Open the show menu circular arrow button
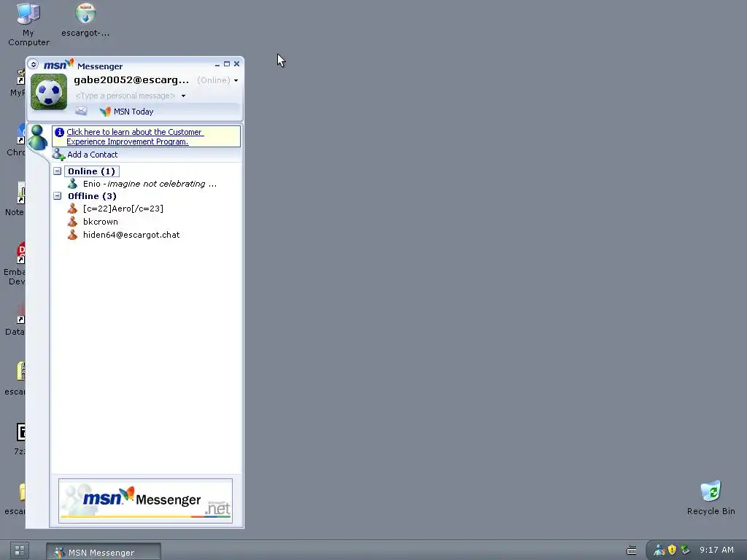Image resolution: width=747 pixels, height=560 pixels. click(34, 64)
